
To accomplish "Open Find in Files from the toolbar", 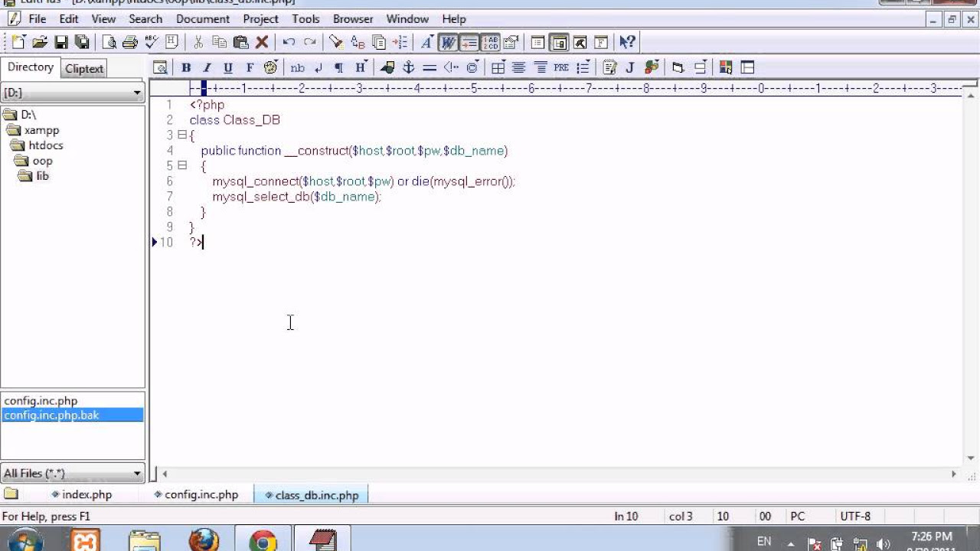I will coord(378,42).
